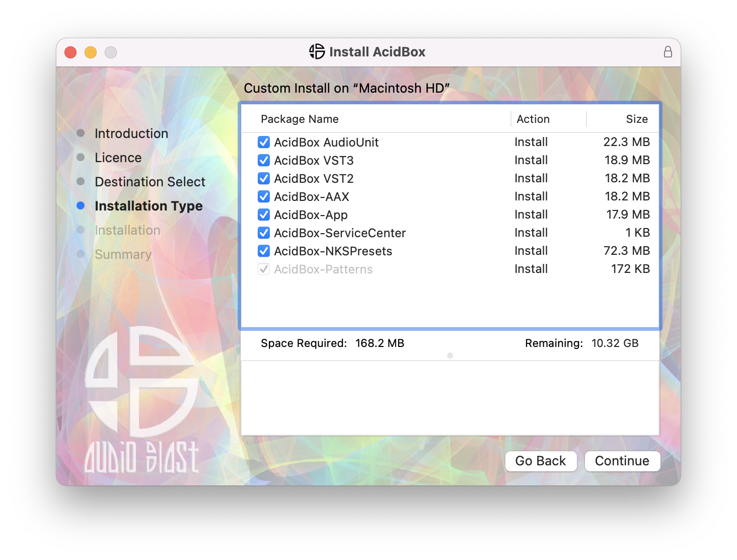Close the installer window with red button

coord(70,52)
